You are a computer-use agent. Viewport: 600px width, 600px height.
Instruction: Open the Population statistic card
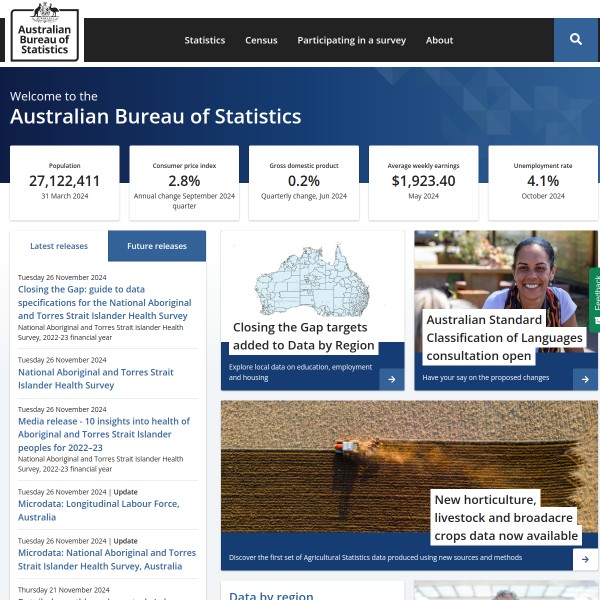(x=64, y=182)
